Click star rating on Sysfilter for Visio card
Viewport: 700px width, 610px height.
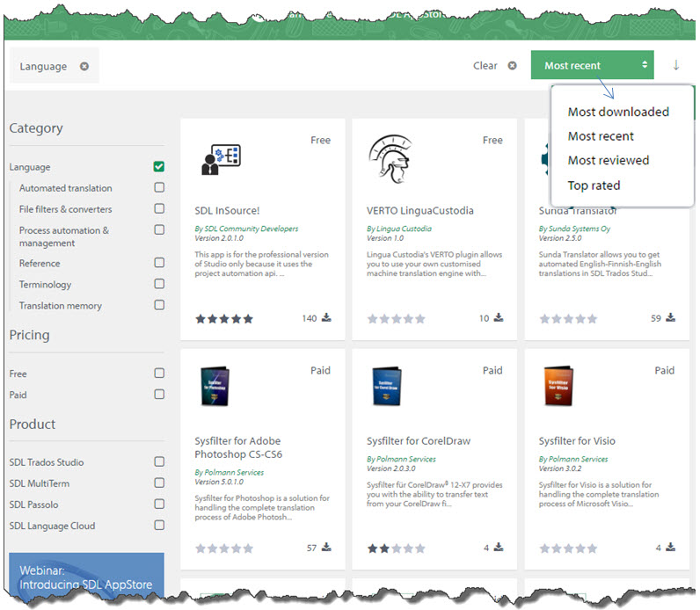pyautogui.click(x=568, y=548)
